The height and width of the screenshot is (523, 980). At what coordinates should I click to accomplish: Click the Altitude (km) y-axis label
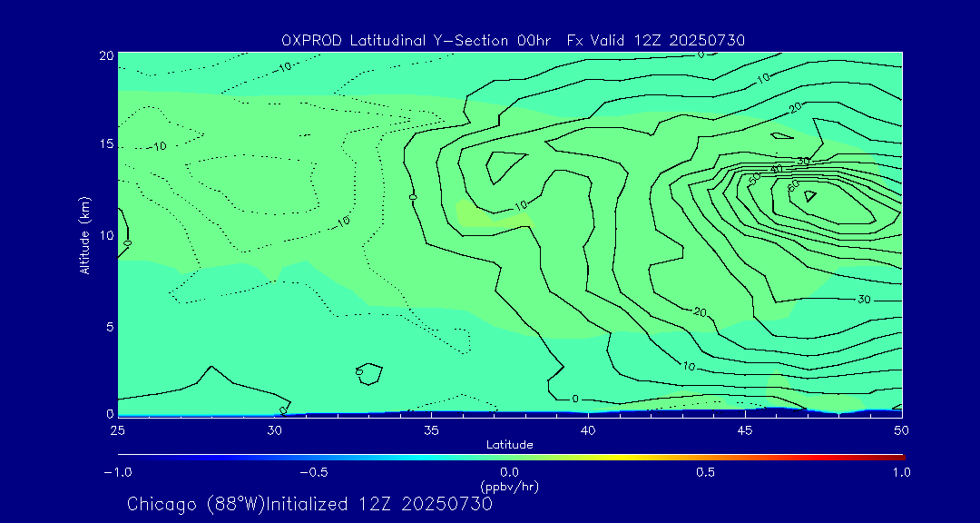click(x=84, y=234)
